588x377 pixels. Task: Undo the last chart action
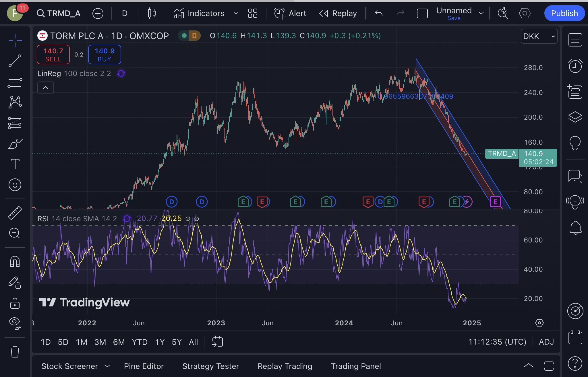point(379,13)
